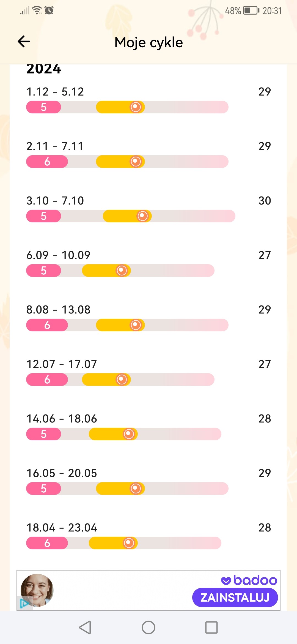
Task: Tap the back arrow icon
Action: tap(24, 42)
